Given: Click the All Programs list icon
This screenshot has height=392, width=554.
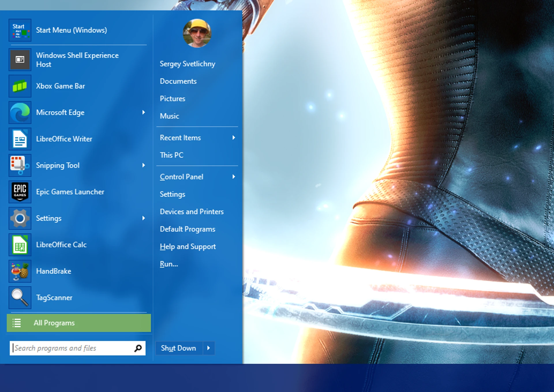Looking at the screenshot, I should pos(17,323).
